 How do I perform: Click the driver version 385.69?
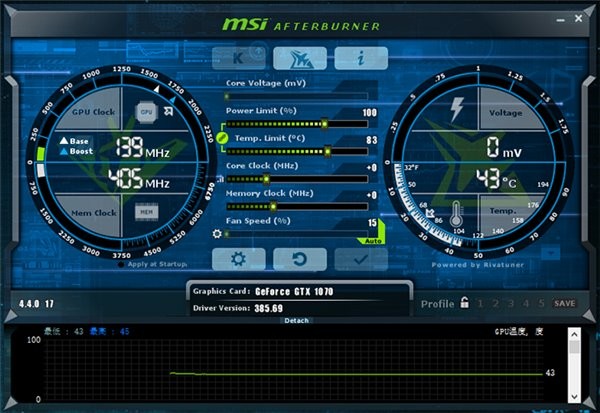269,308
